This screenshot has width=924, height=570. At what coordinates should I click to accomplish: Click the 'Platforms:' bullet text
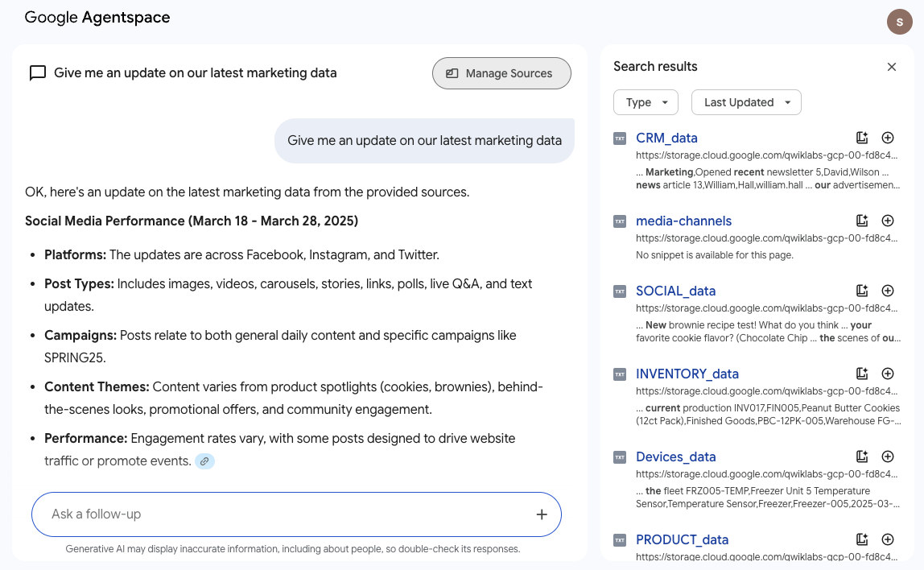coord(241,254)
